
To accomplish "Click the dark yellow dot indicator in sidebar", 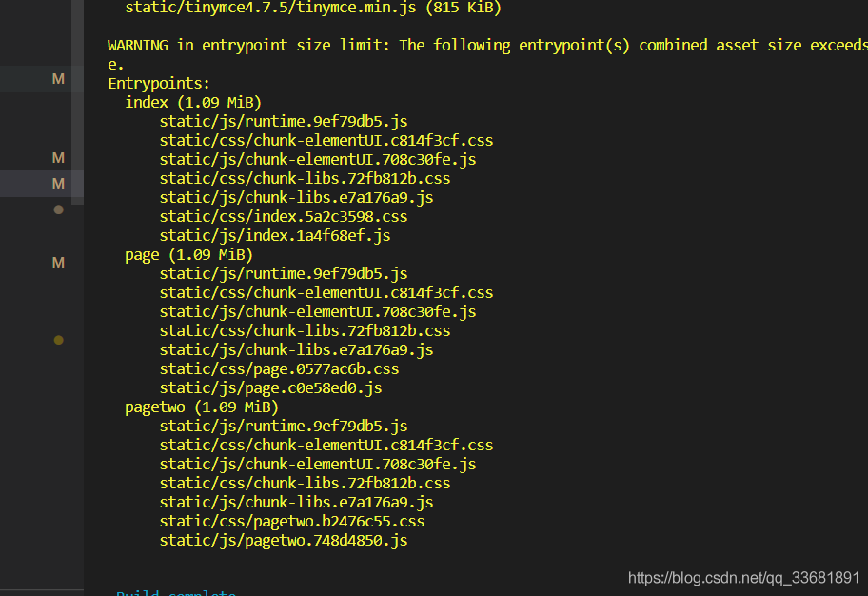I will (x=59, y=340).
